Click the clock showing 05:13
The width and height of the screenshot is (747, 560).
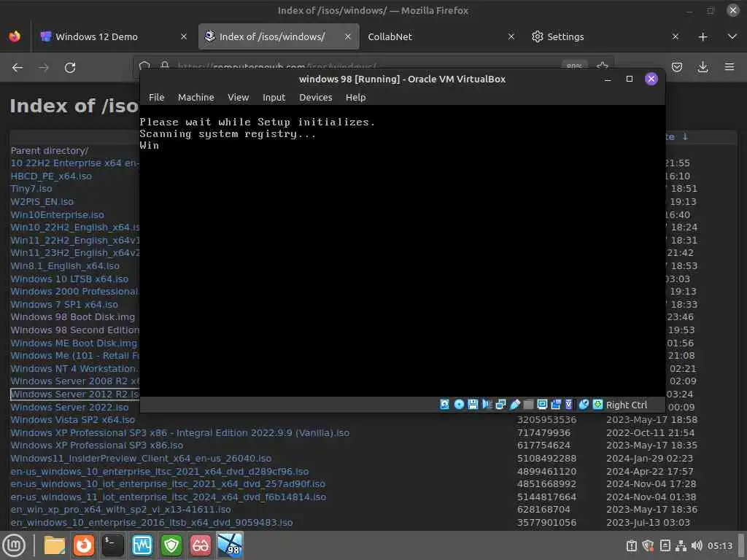[720, 545]
